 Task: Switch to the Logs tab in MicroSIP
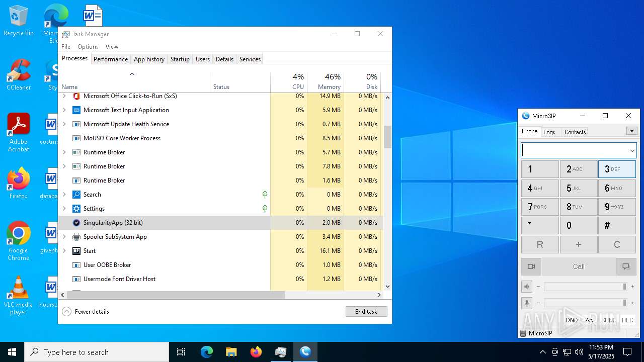click(549, 132)
